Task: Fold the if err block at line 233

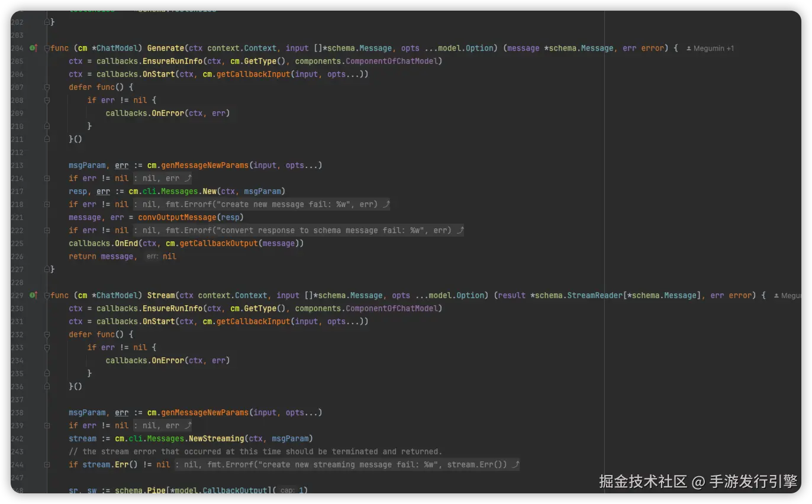Action: tap(47, 347)
